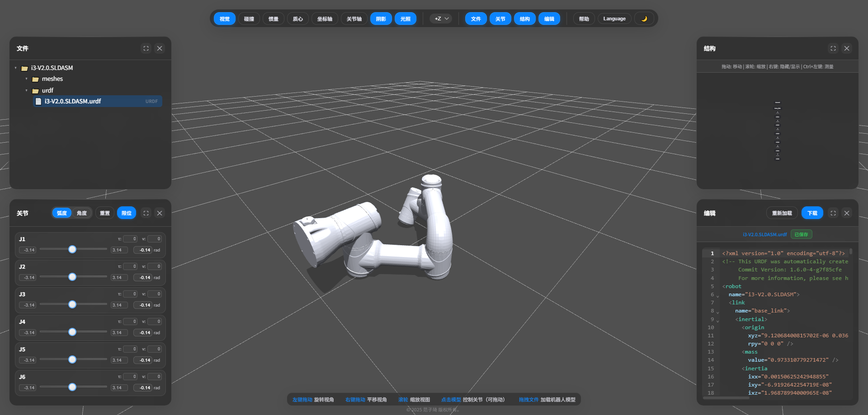
Task: Switch joint units to 角度 degrees
Action: [x=82, y=213]
